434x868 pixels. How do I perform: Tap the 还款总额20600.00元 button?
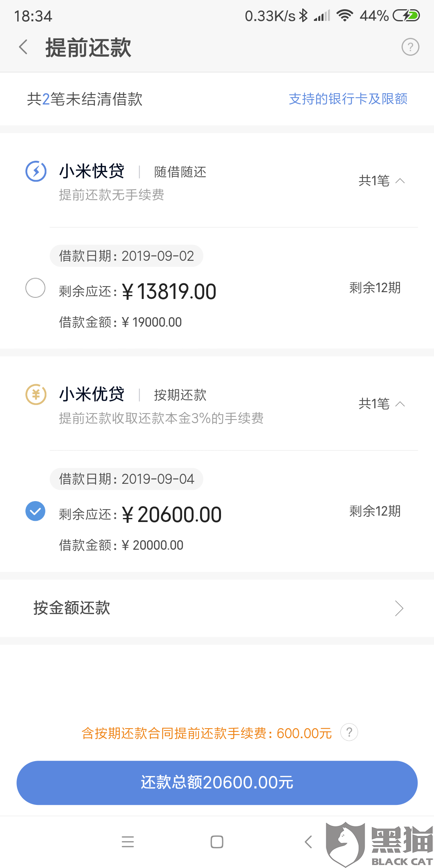click(x=217, y=782)
